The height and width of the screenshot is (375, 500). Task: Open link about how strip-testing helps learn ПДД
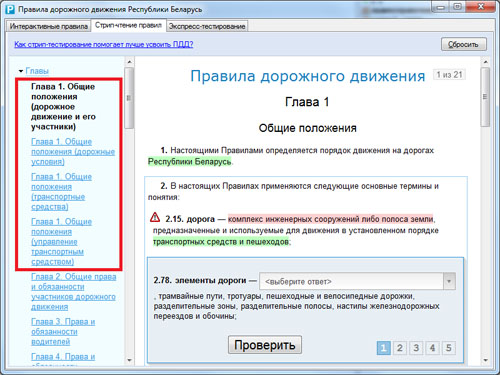[x=104, y=44]
